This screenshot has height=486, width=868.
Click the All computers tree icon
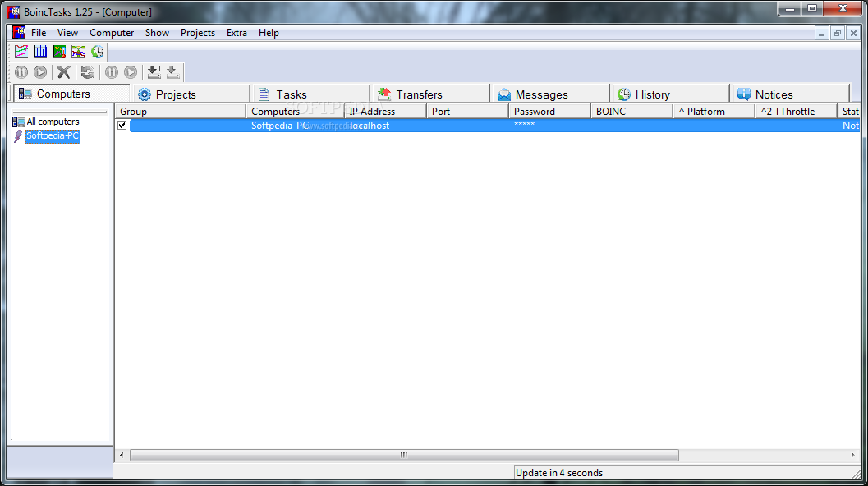pyautogui.click(x=19, y=121)
